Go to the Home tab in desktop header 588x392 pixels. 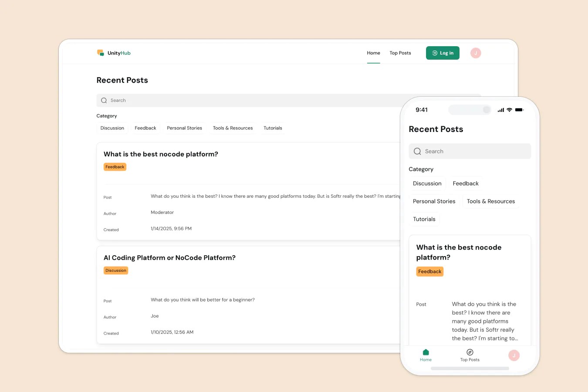[x=373, y=53]
